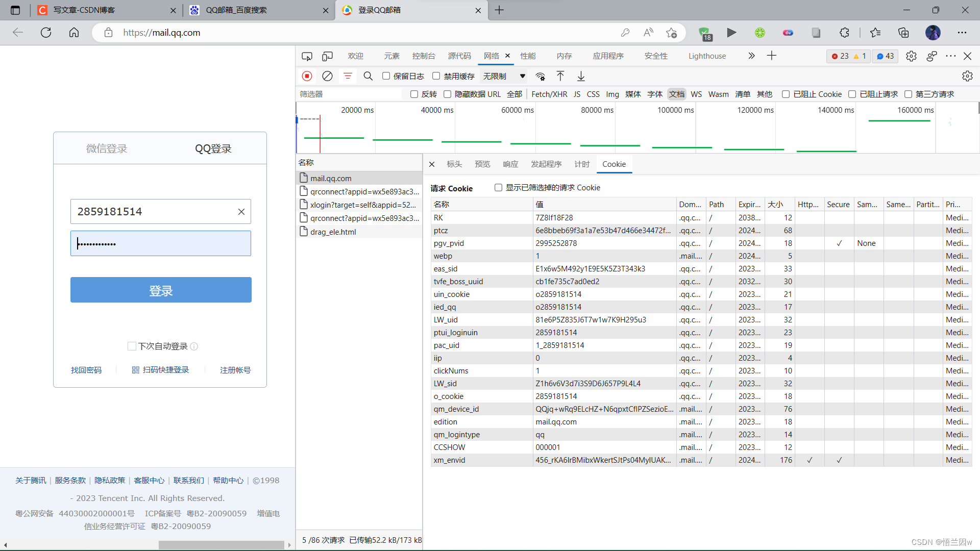
Task: Open the collections icon
Action: click(903, 33)
